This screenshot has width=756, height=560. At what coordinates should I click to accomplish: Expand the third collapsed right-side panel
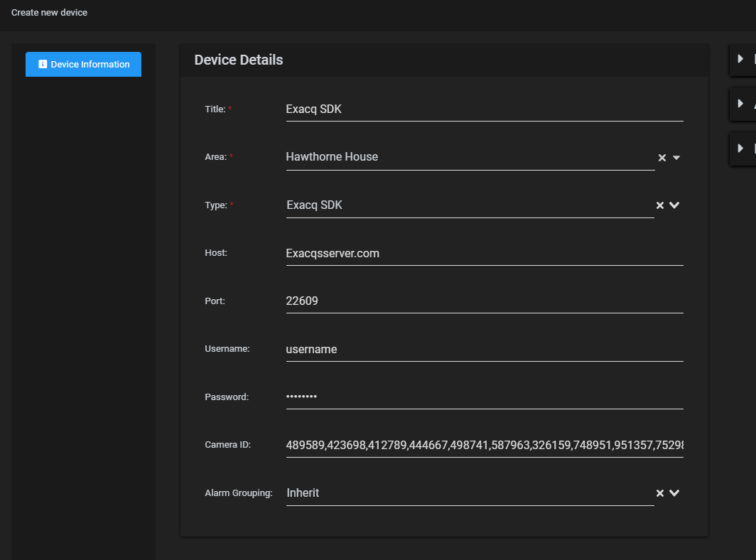(740, 148)
